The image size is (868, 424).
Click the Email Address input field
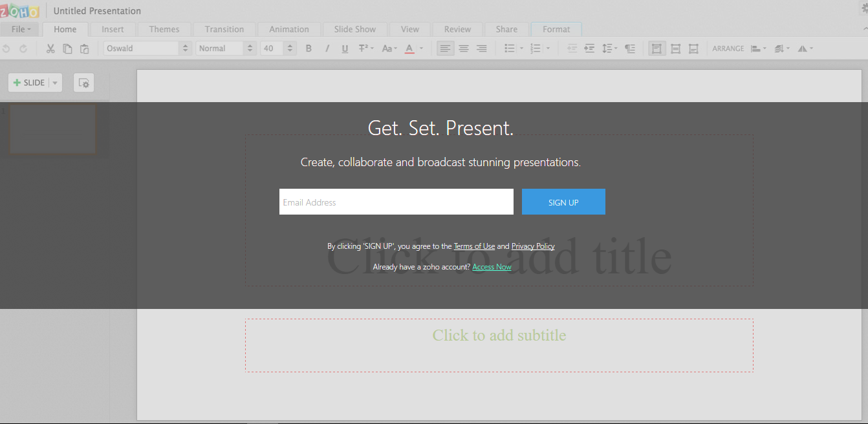point(396,202)
